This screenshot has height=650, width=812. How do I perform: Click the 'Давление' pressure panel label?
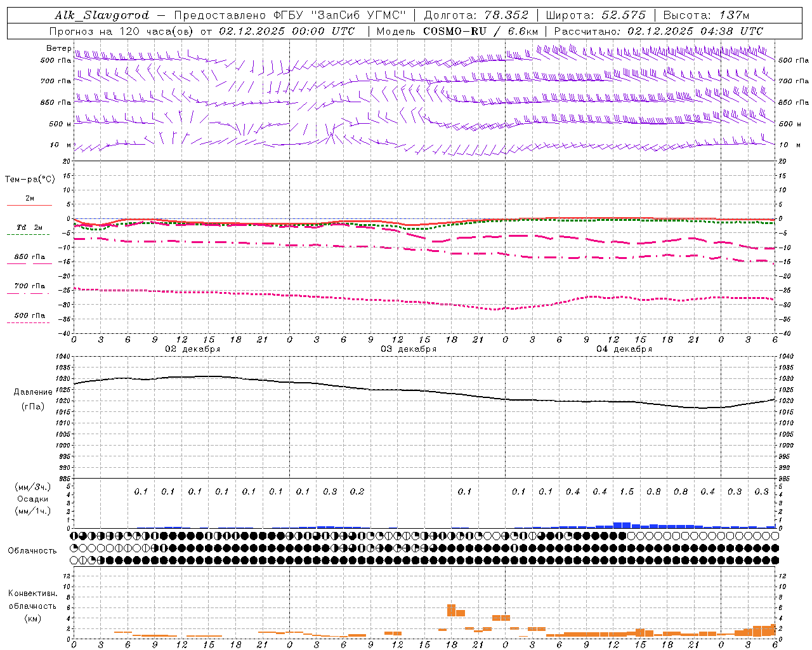(x=33, y=392)
